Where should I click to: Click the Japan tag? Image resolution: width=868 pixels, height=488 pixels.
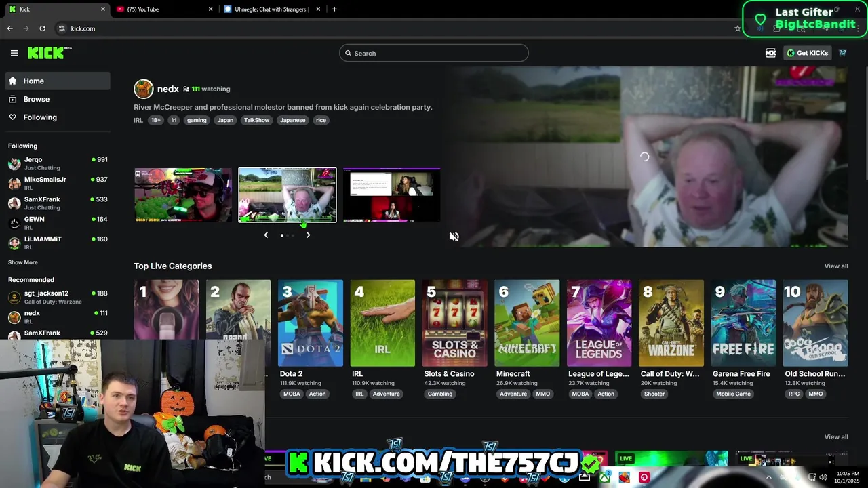pyautogui.click(x=225, y=120)
